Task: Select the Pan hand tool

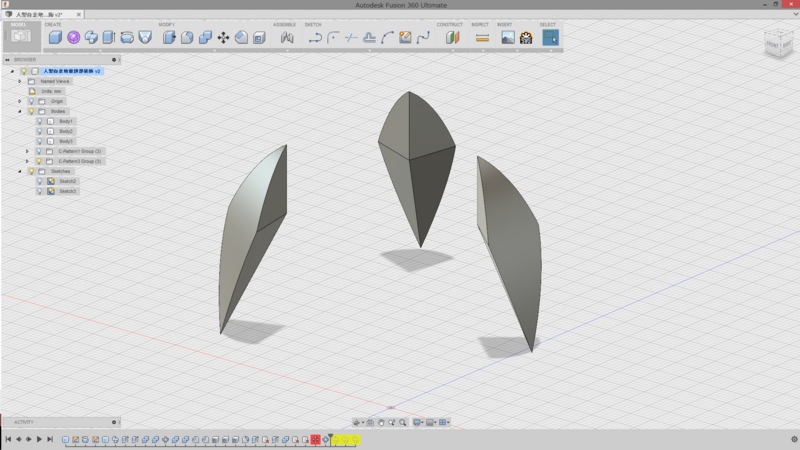Action: (381, 422)
